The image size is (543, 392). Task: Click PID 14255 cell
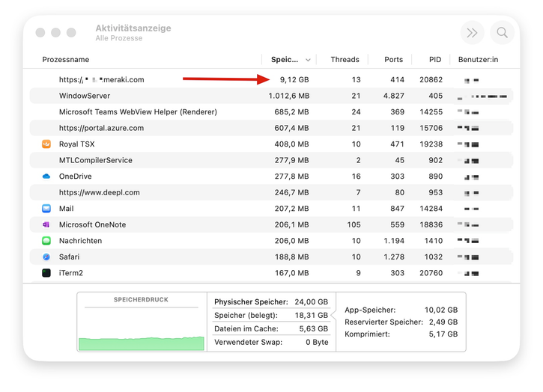431,111
